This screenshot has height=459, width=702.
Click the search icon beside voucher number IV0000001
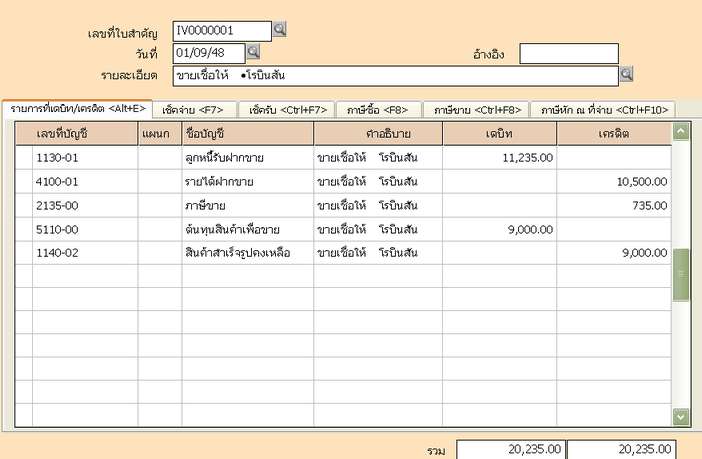(x=280, y=30)
